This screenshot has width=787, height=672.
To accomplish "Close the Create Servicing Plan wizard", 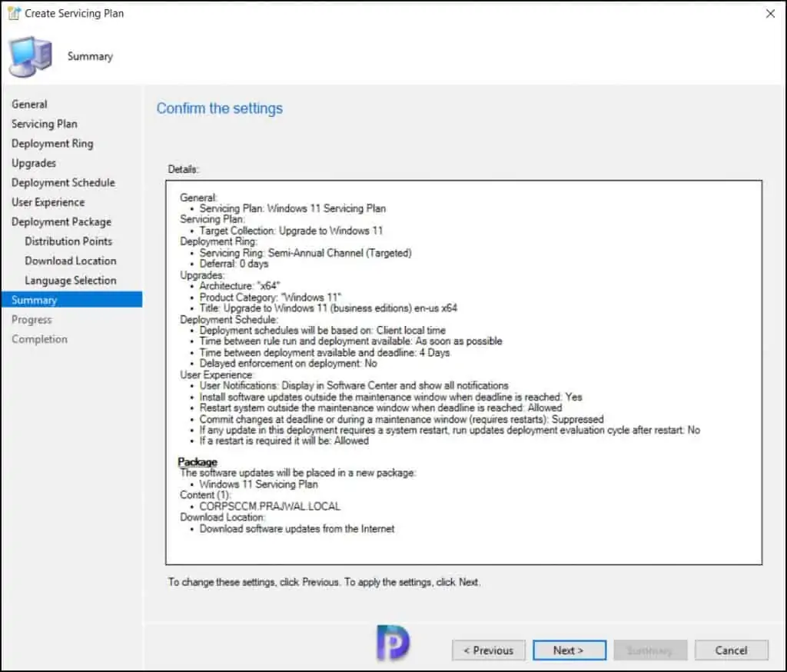I will pyautogui.click(x=770, y=14).
